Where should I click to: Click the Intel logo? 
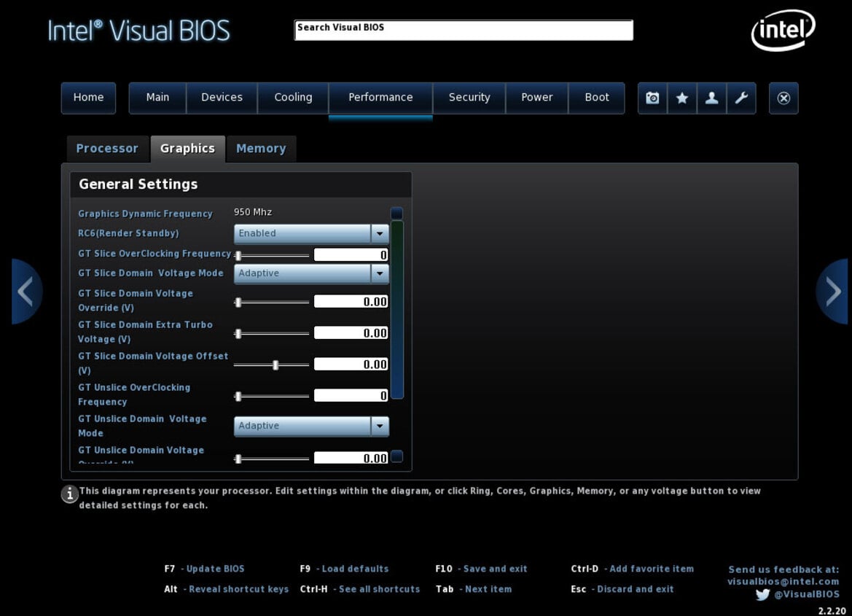coord(783,30)
